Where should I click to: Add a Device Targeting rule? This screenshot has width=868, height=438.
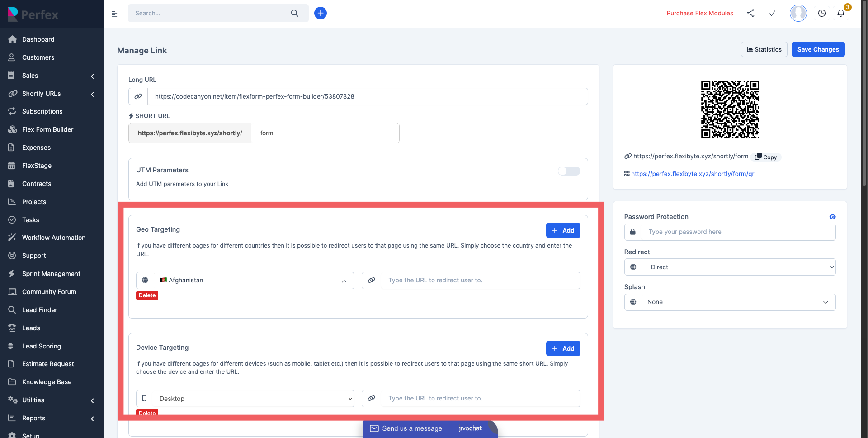tap(563, 348)
